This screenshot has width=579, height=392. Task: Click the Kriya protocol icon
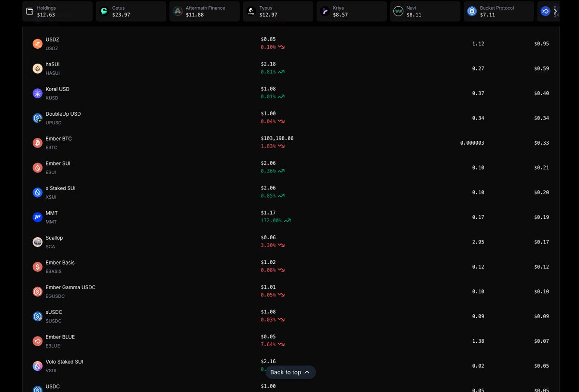(x=325, y=11)
